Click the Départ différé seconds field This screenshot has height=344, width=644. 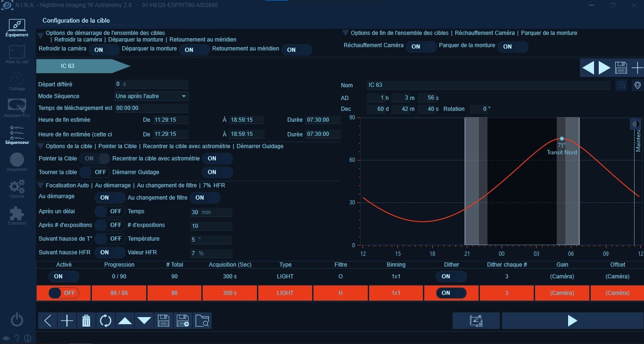[151, 84]
